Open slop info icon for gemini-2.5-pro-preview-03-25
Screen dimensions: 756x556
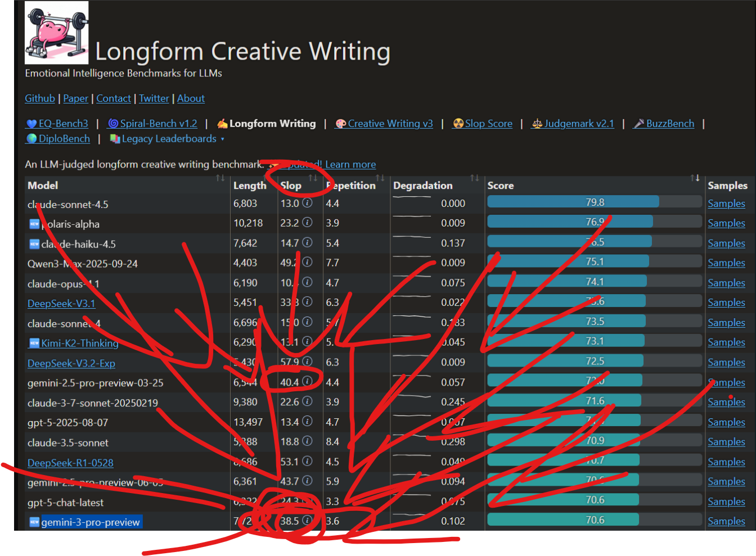(x=307, y=381)
